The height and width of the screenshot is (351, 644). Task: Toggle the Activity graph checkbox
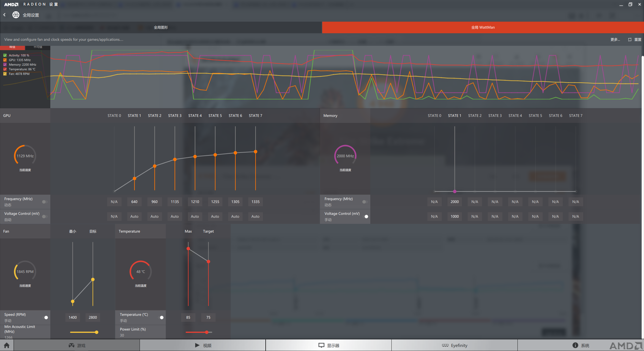pos(5,55)
